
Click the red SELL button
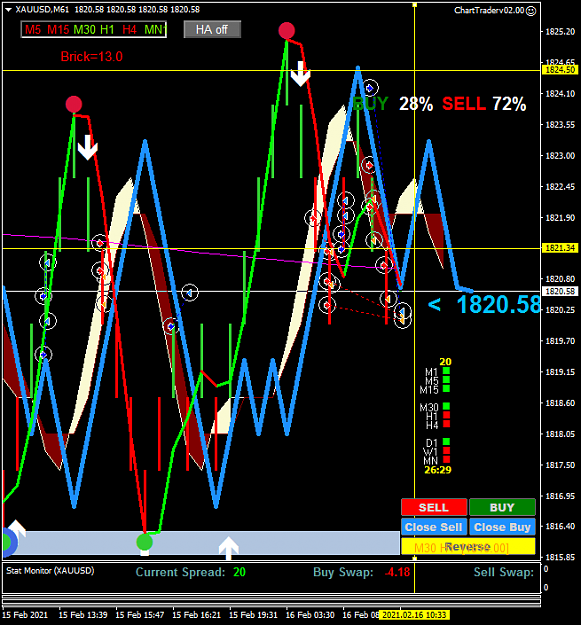point(434,507)
